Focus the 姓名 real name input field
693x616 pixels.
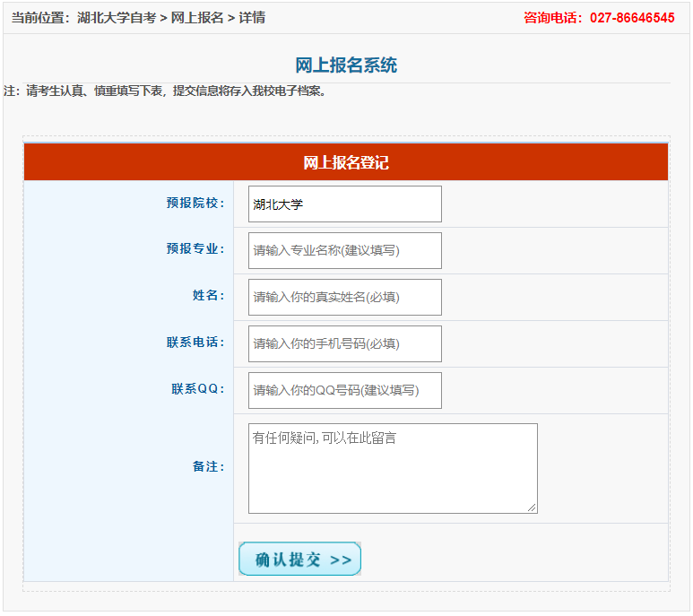345,297
